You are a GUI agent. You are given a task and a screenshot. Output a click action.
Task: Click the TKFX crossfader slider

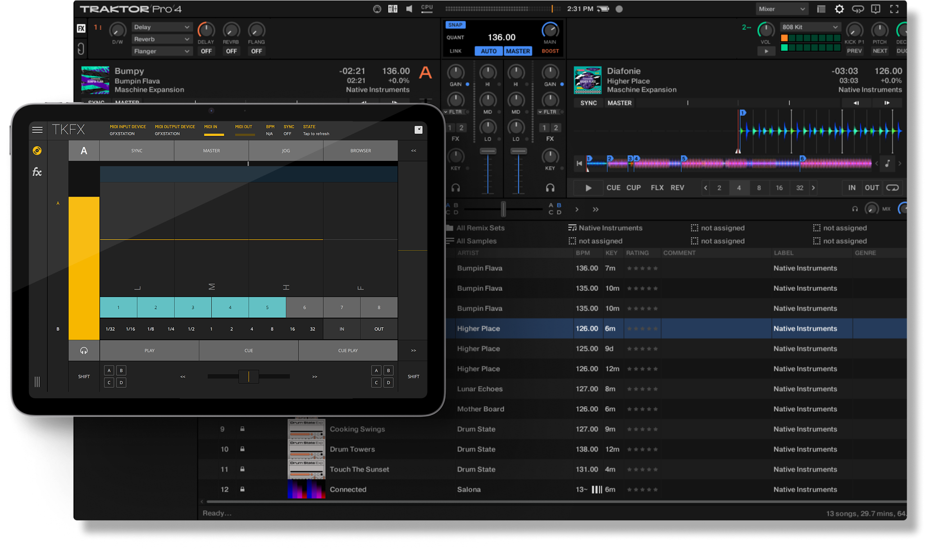pos(249,377)
